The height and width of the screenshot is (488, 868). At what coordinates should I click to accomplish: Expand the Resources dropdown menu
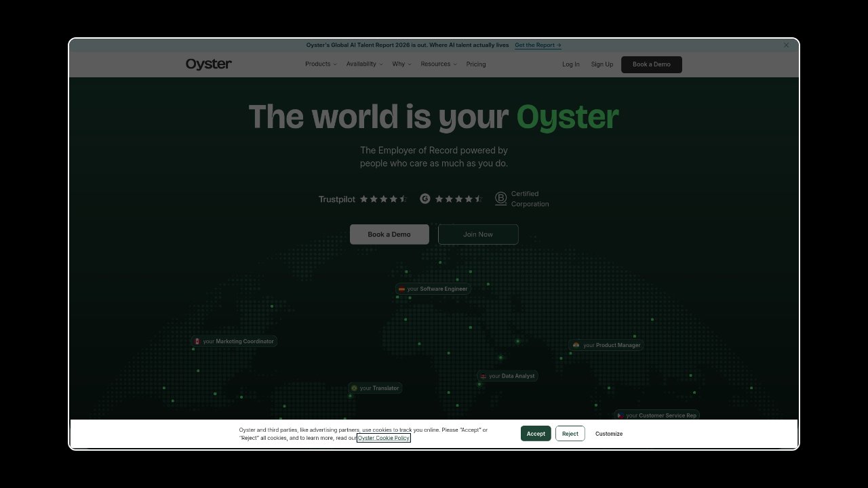[x=439, y=64]
